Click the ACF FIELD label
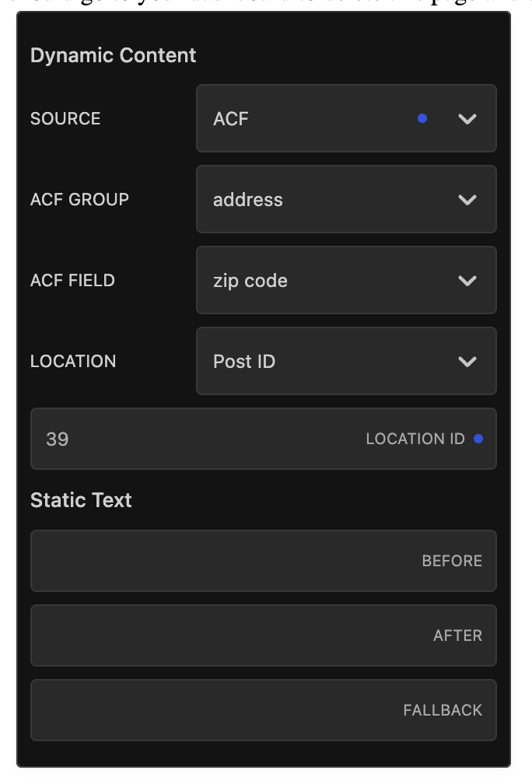Image resolution: width=532 pixels, height=784 pixels. (x=72, y=281)
